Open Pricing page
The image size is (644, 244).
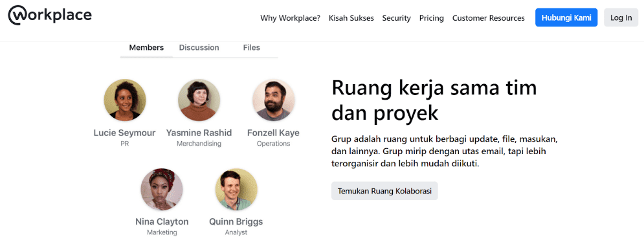click(431, 18)
